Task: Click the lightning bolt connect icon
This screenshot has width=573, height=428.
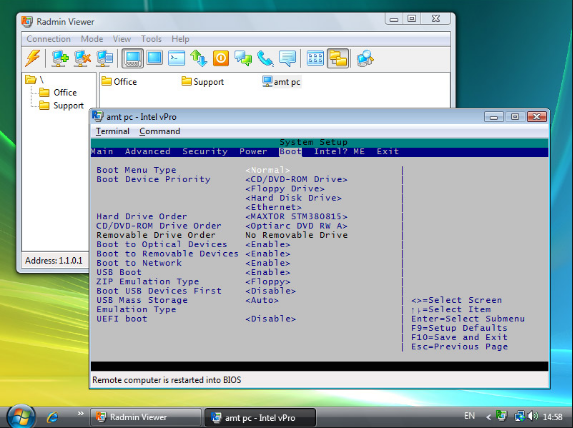Action: [x=33, y=58]
